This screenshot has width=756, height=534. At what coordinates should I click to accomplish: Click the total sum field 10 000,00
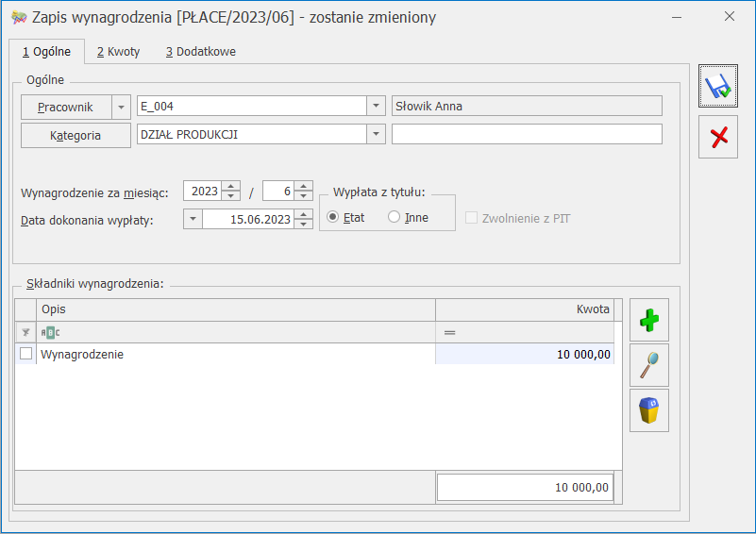pyautogui.click(x=525, y=487)
